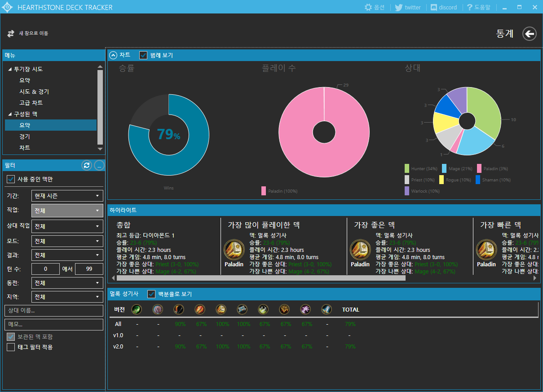
Task: Click the All row label in table
Action: (x=118, y=324)
